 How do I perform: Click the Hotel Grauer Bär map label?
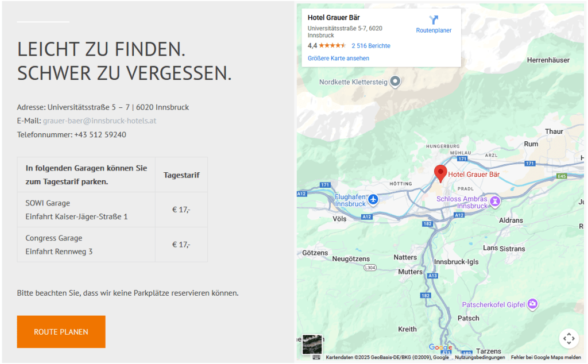pos(474,175)
